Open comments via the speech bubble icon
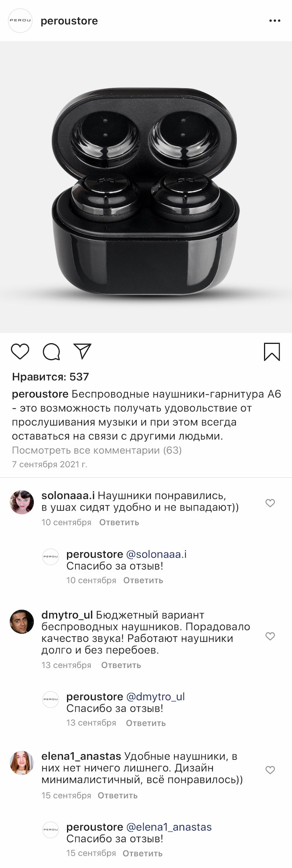292x868 pixels. 52,351
